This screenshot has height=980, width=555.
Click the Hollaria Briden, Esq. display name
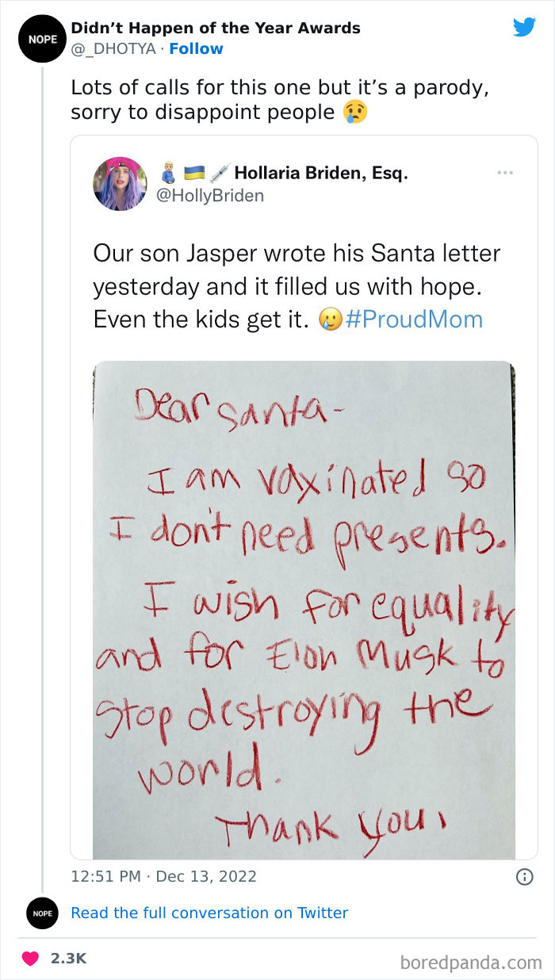(x=320, y=172)
